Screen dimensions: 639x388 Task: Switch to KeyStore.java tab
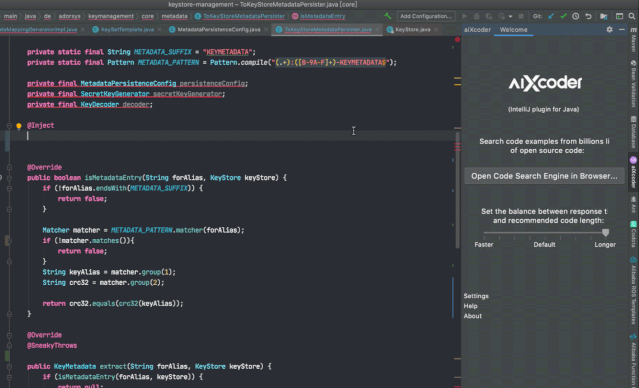point(412,30)
